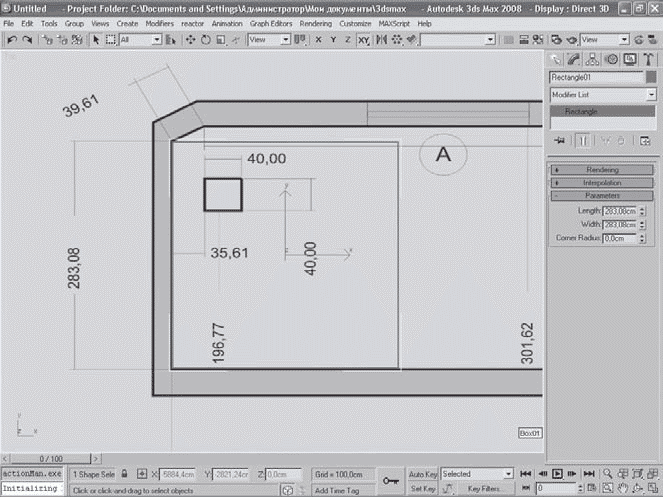The height and width of the screenshot is (497, 663).
Task: Toggle Show End Result in modifier stack
Action: tap(583, 141)
